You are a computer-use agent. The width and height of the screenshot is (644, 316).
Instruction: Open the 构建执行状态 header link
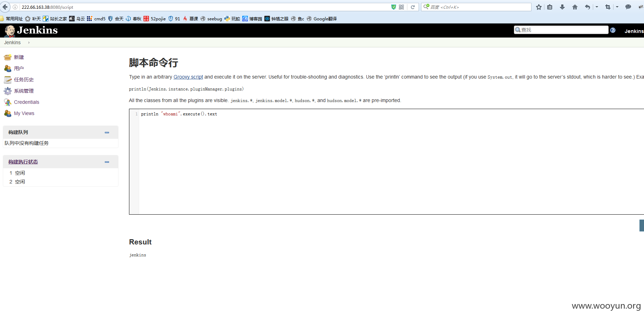(23, 162)
